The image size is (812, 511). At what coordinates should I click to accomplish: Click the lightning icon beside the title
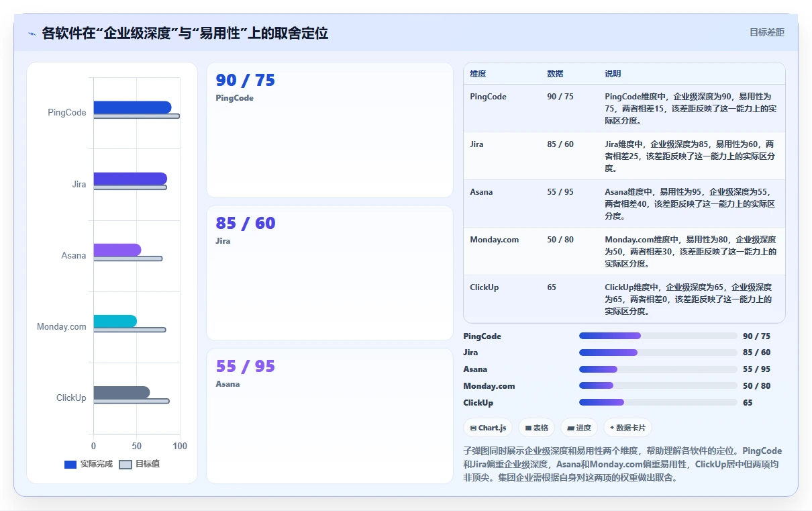click(x=32, y=34)
